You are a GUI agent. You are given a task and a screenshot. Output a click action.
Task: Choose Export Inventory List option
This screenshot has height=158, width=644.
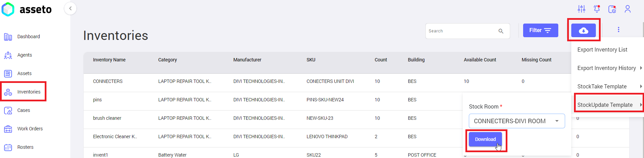(602, 50)
